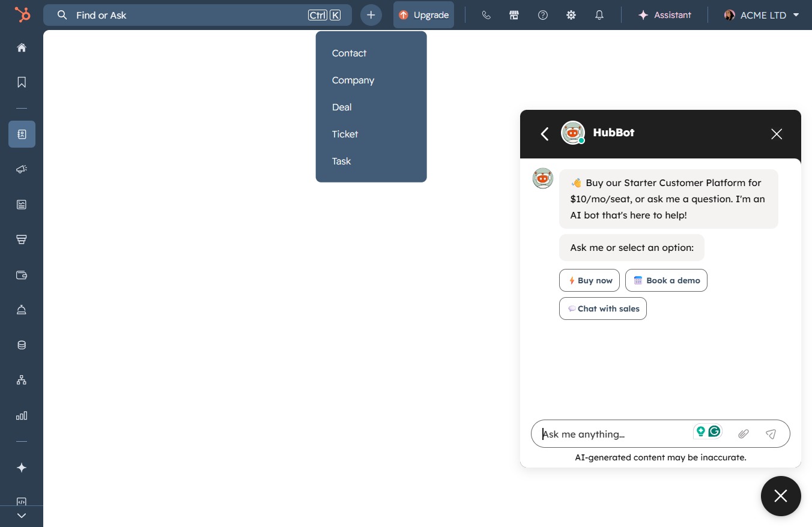This screenshot has width=812, height=527.
Task: Click the send message paper plane icon
Action: pos(771,434)
